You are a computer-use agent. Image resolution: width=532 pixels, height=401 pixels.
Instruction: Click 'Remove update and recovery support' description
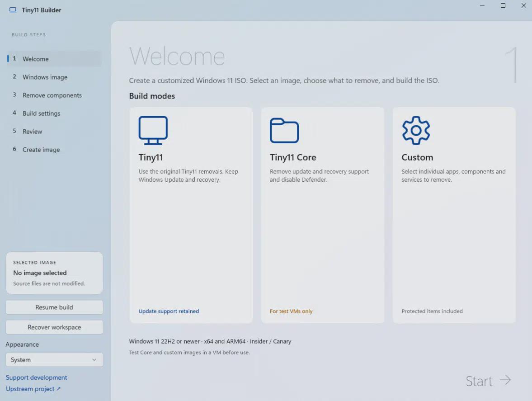coord(319,175)
